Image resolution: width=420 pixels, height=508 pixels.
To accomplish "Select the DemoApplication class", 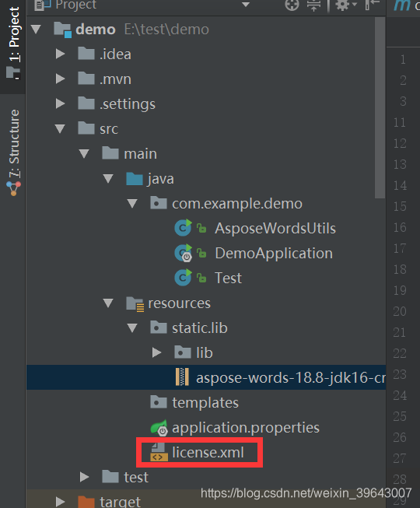I will click(274, 254).
